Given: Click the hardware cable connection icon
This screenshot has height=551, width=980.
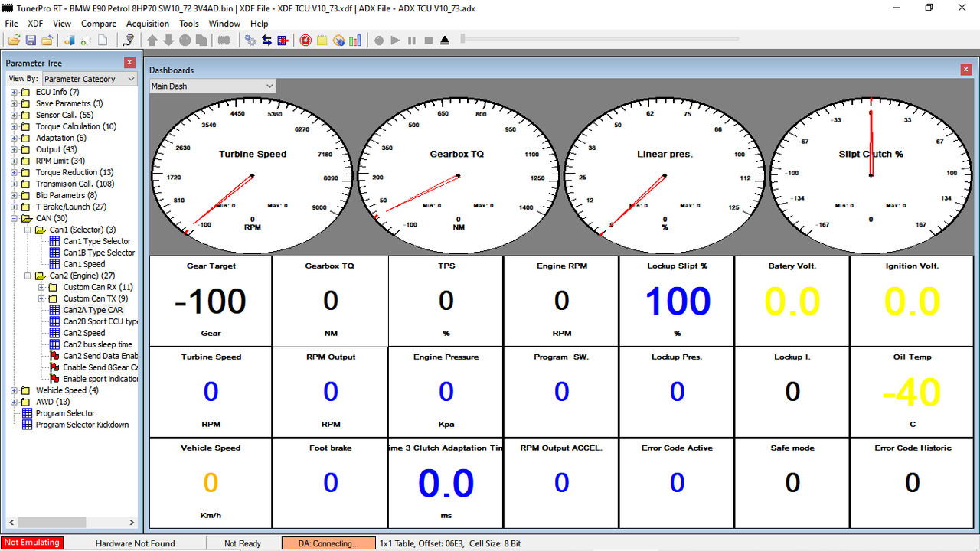Looking at the screenshot, I should tap(129, 41).
